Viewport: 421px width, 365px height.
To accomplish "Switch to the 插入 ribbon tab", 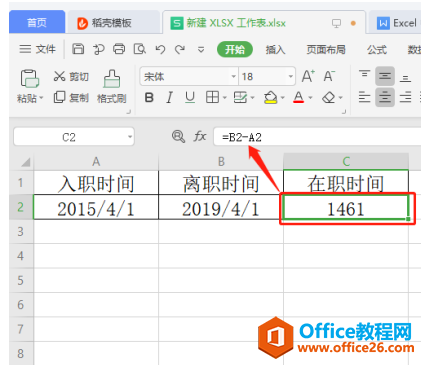I will 275,50.
